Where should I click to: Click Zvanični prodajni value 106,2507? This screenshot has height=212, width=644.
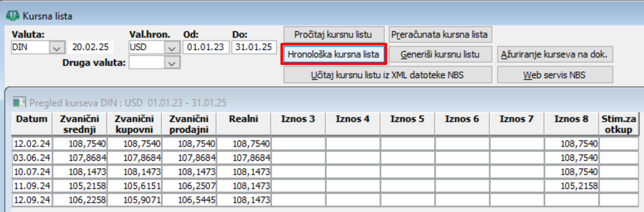[189, 186]
